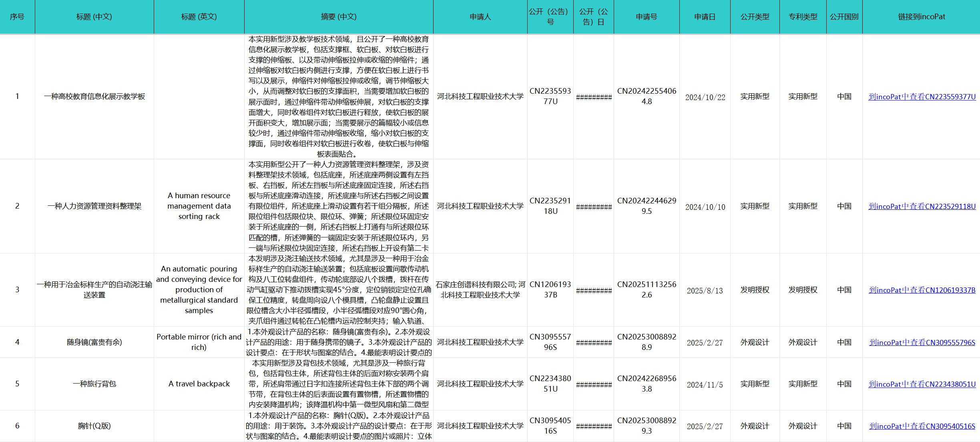Open incoPat link for CN223559377U
Screen dimensions: 980x442
[x=922, y=97]
